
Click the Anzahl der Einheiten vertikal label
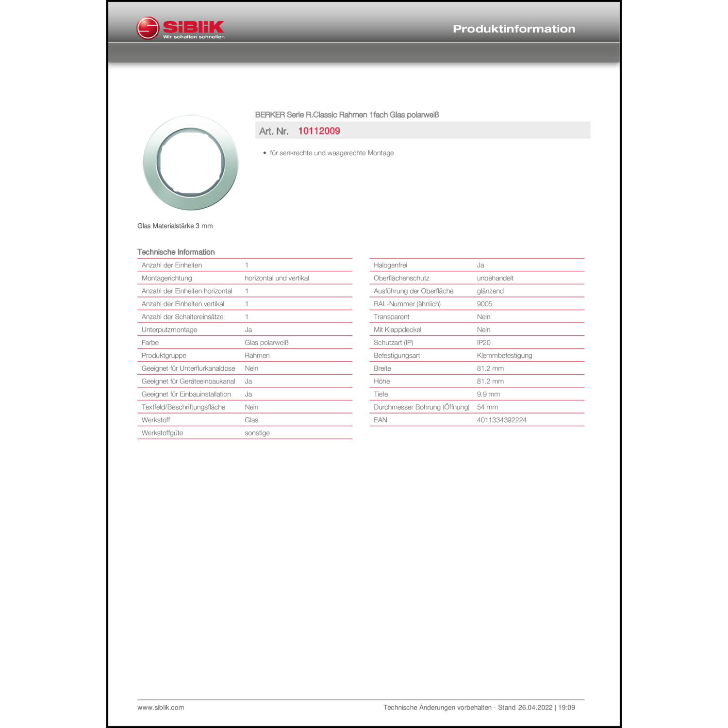point(183,304)
